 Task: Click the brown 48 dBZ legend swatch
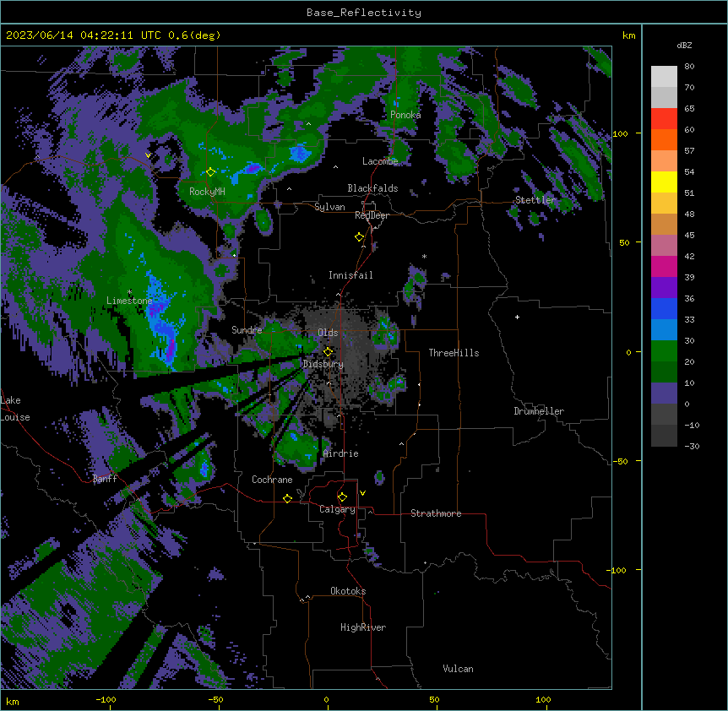(x=664, y=224)
